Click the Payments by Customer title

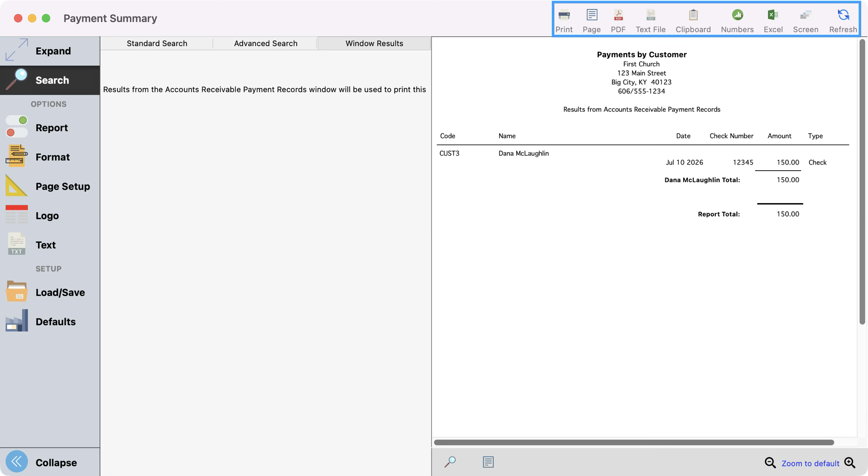coord(642,54)
